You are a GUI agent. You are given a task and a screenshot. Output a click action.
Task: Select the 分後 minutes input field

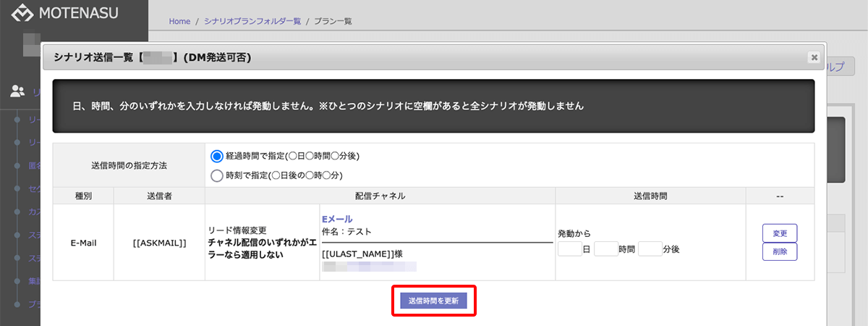pyautogui.click(x=650, y=249)
